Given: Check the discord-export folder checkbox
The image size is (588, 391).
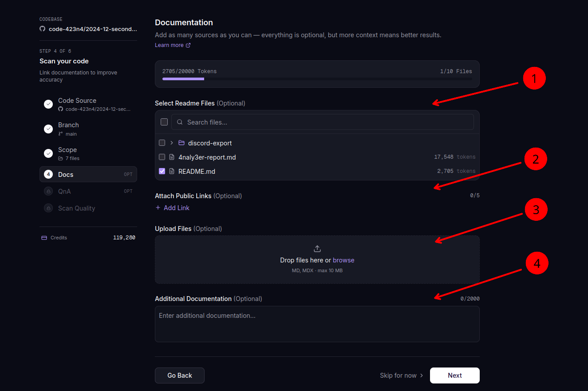Looking at the screenshot, I should point(162,143).
